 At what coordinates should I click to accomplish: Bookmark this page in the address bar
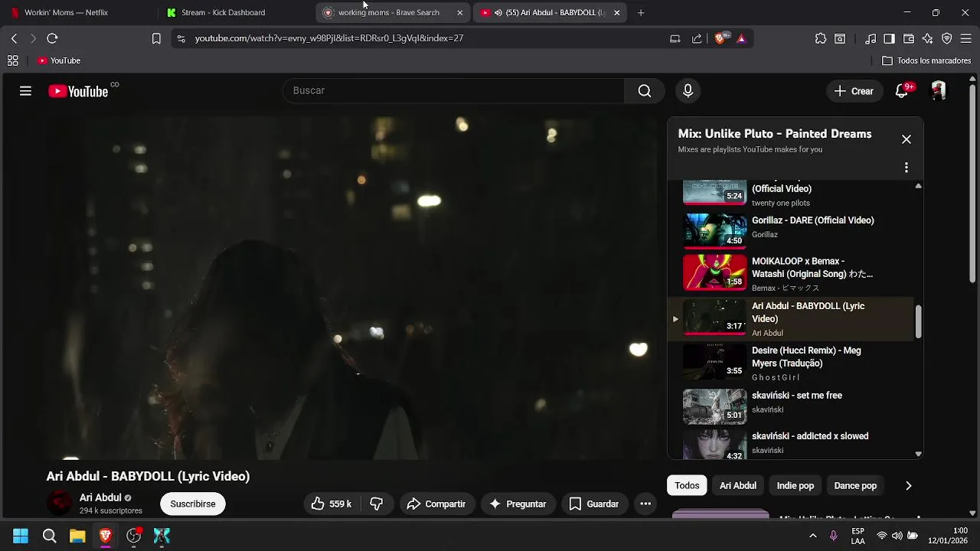pyautogui.click(x=156, y=38)
